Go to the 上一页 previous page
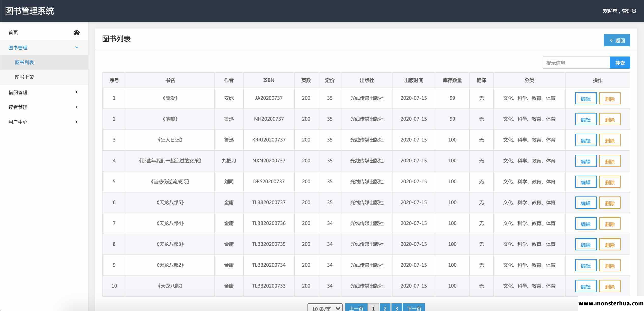 [x=356, y=307]
